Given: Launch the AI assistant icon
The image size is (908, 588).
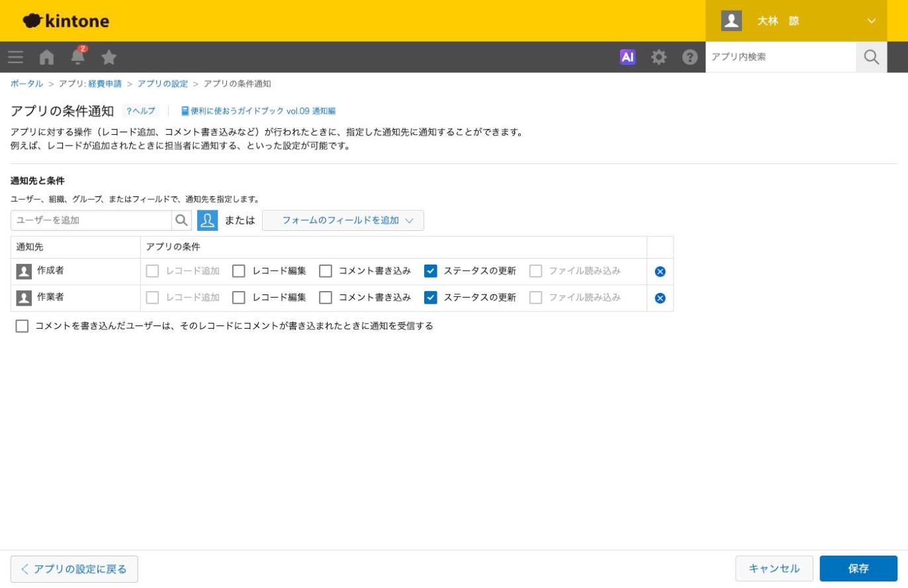Looking at the screenshot, I should coord(627,57).
